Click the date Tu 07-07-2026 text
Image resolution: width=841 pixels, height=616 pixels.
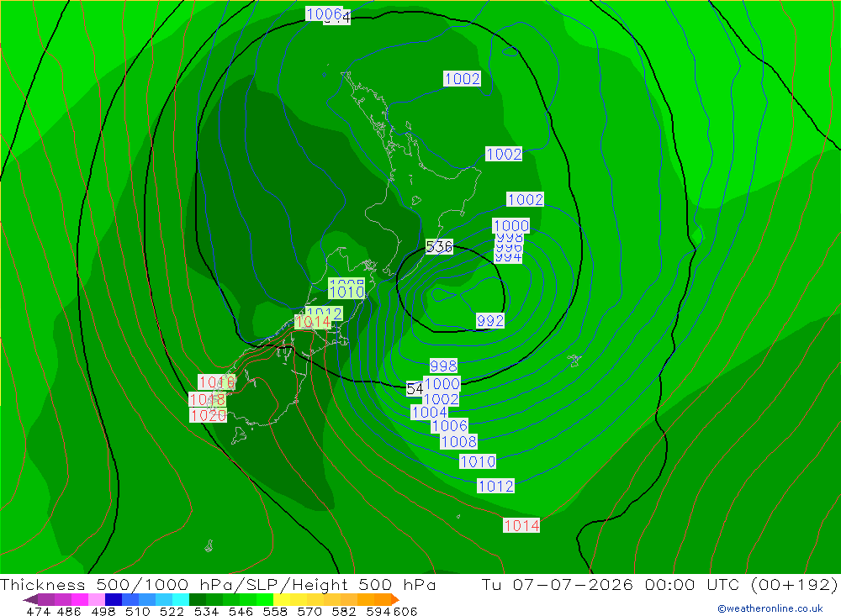click(x=558, y=584)
